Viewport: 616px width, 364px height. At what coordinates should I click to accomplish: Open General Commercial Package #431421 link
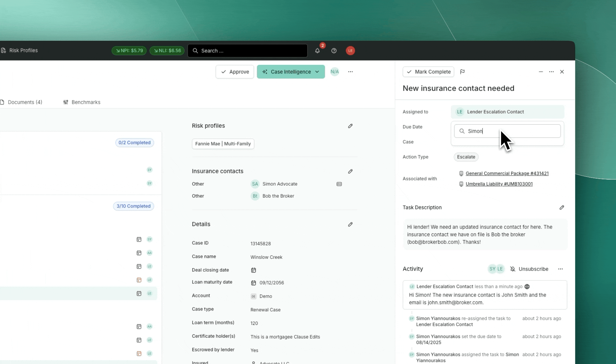click(507, 174)
